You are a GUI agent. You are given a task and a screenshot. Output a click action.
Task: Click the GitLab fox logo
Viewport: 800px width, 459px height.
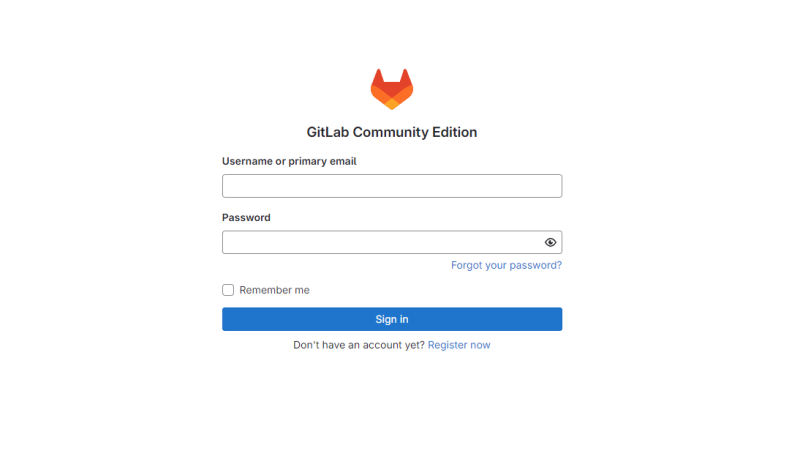pyautogui.click(x=392, y=89)
